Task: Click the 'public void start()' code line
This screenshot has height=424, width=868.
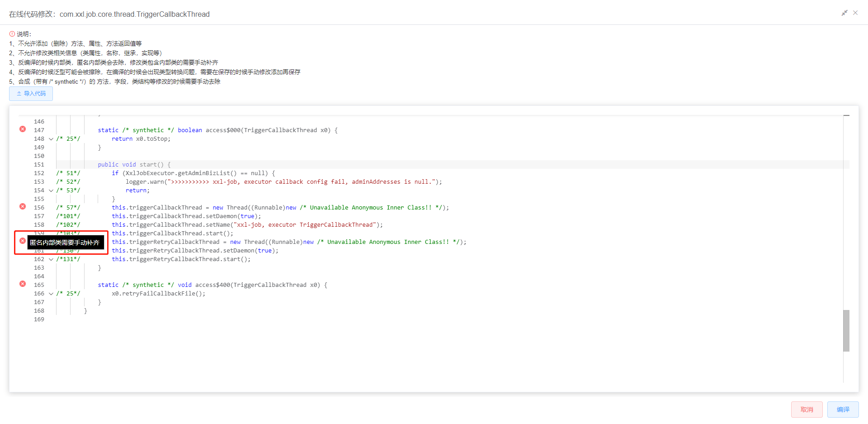Action: 134,165
